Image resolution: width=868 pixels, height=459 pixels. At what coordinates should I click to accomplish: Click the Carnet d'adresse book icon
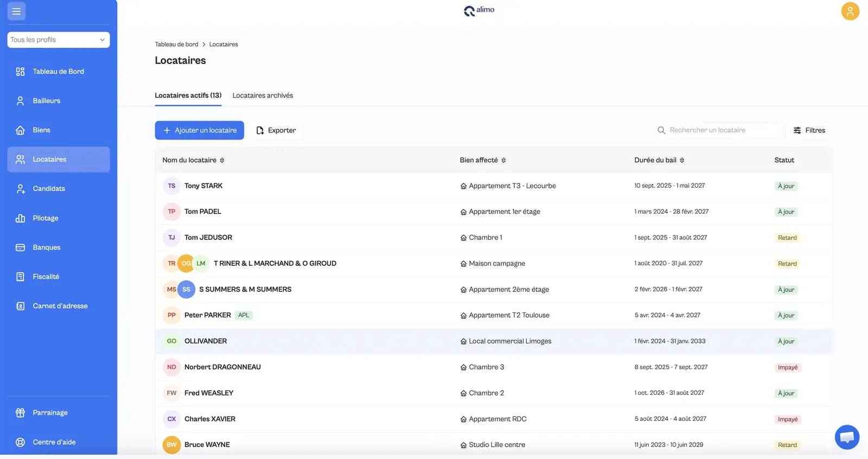click(x=20, y=306)
